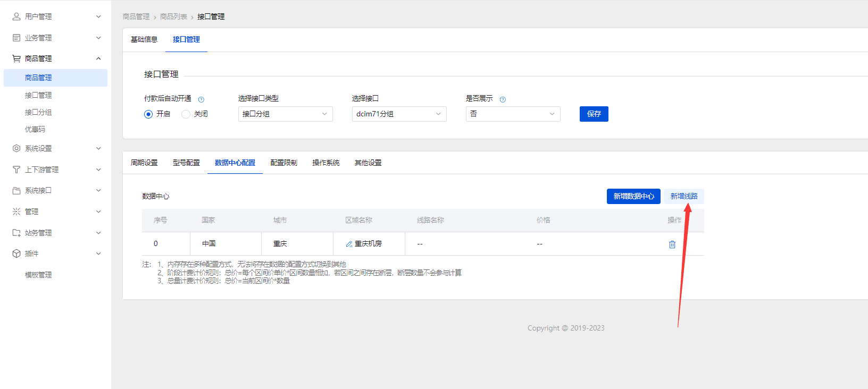
Task: Click the 新增线路 button
Action: [684, 196]
